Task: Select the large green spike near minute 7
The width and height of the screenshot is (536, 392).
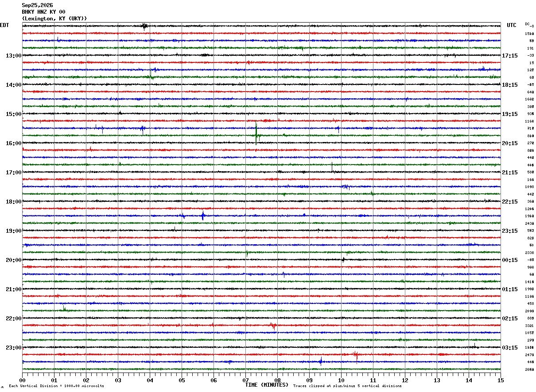Action: coord(256,134)
